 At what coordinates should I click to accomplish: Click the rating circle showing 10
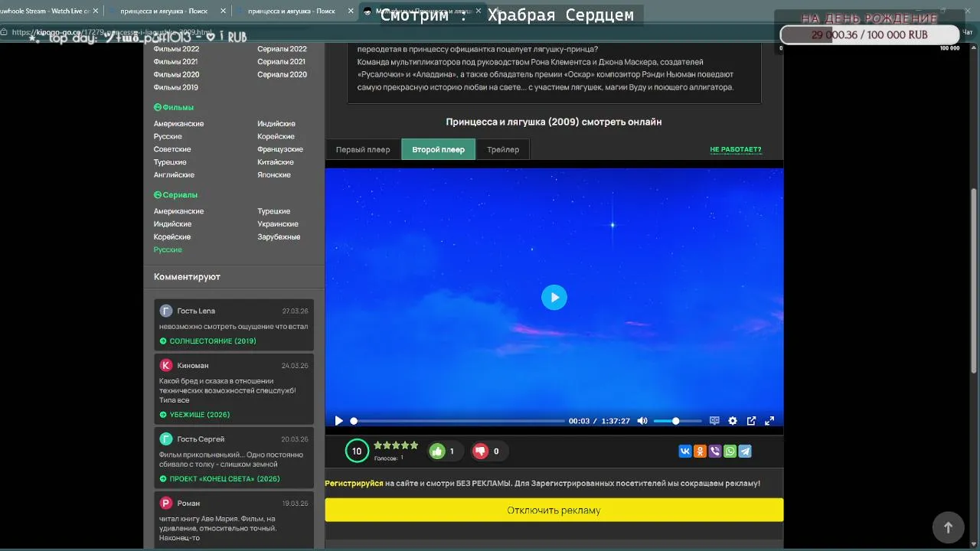pyautogui.click(x=357, y=452)
